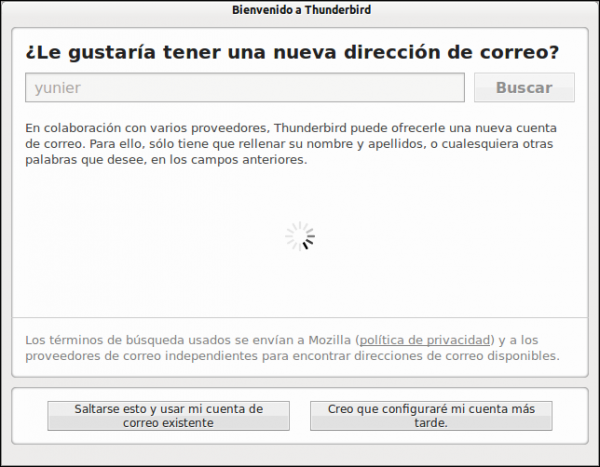Viewport: 600px width, 467px height.
Task: Click the heading "¿Le gustaría tener una nueva dirección de correo?"
Action: [292, 52]
